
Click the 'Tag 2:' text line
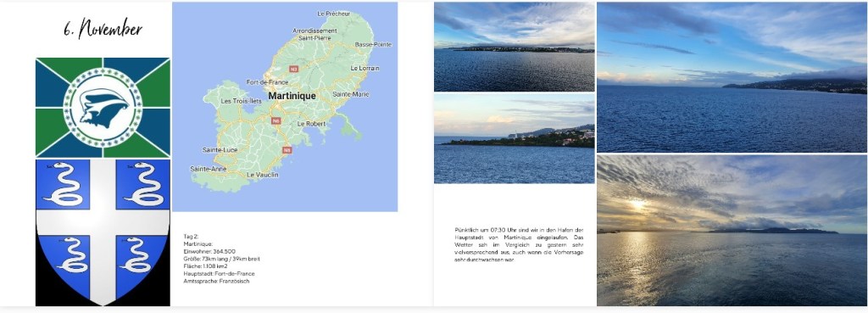pos(191,236)
